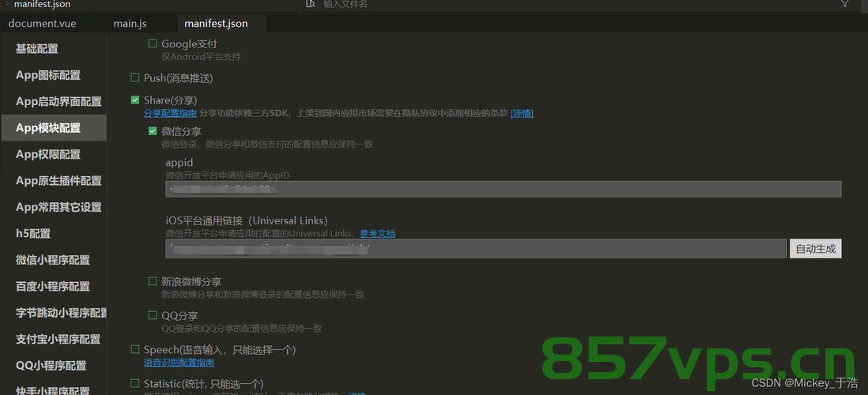Screen dimensions: 868x395
Task: Enable the Google支付 checkbox
Action: tap(153, 43)
